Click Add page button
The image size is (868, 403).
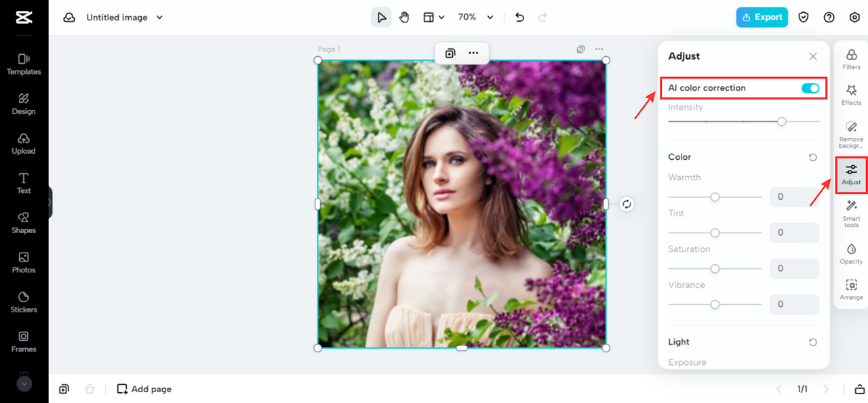tap(144, 389)
